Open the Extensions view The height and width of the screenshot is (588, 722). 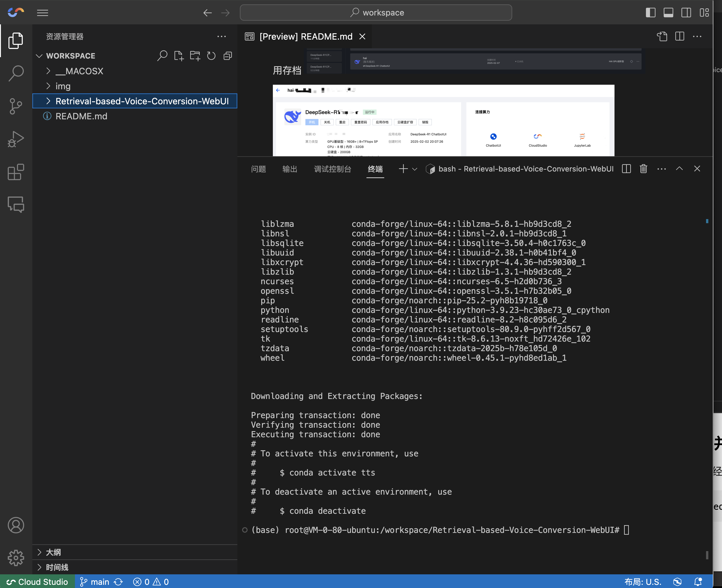(x=15, y=172)
